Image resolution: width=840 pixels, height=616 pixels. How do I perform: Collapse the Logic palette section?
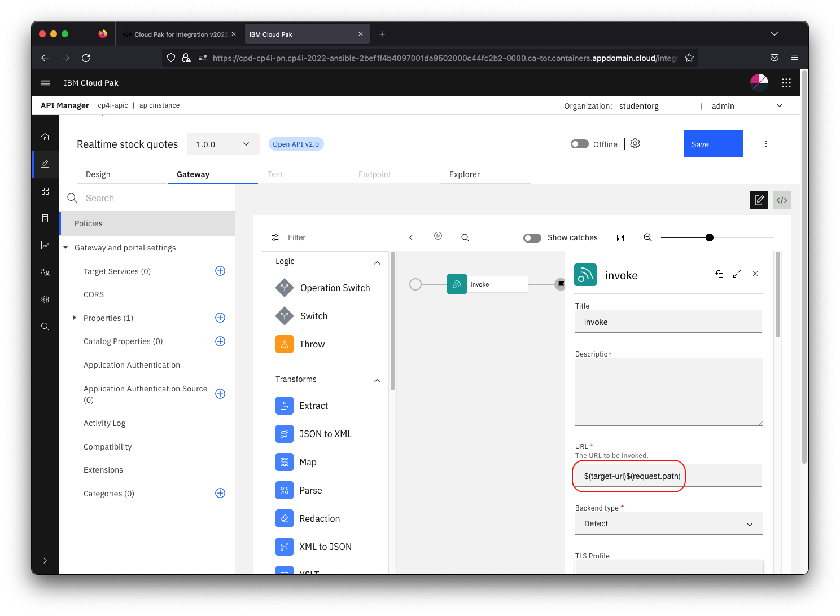[x=377, y=263]
